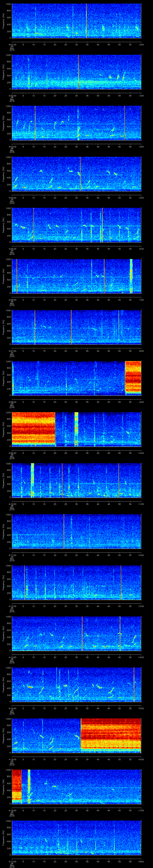This screenshot has width=153, height=868.
Task: Select the spectrogram panel starting at 4:17:00
Action: 76,838
